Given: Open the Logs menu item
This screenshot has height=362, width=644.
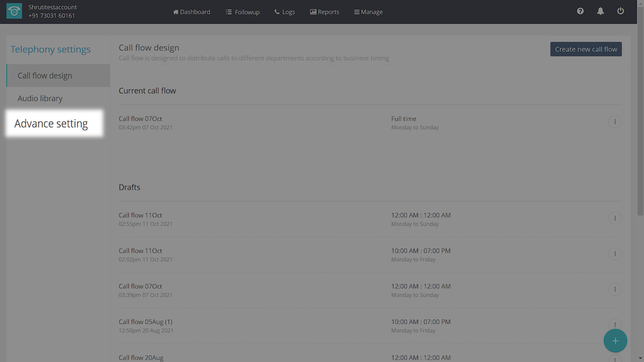Looking at the screenshot, I should pyautogui.click(x=285, y=12).
